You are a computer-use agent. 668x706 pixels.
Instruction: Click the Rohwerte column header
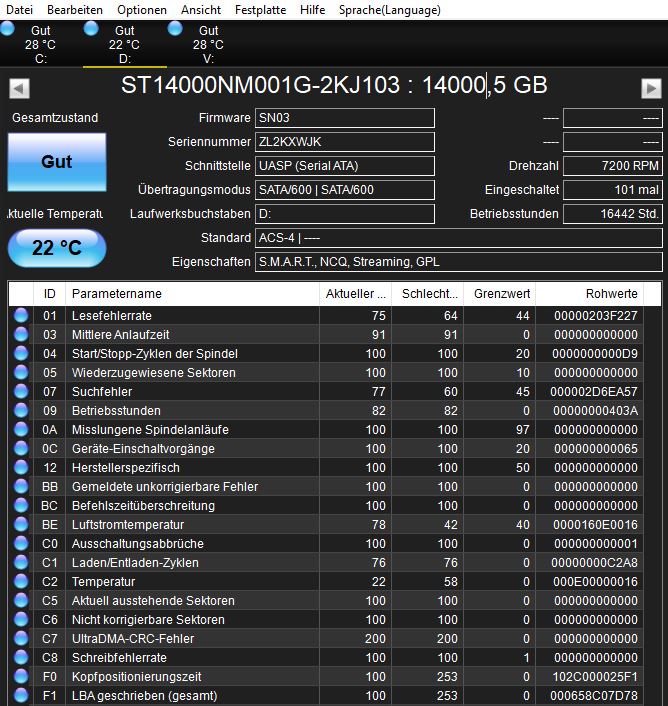point(589,294)
